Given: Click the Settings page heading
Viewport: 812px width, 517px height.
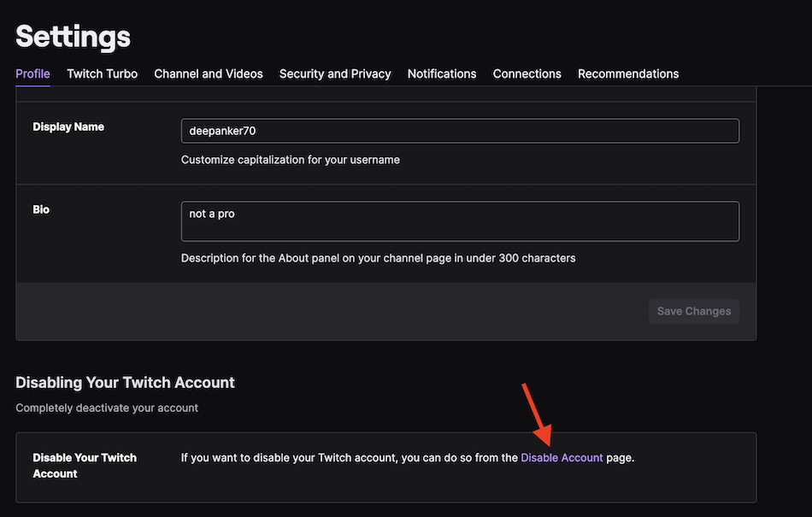Looking at the screenshot, I should 74,36.
